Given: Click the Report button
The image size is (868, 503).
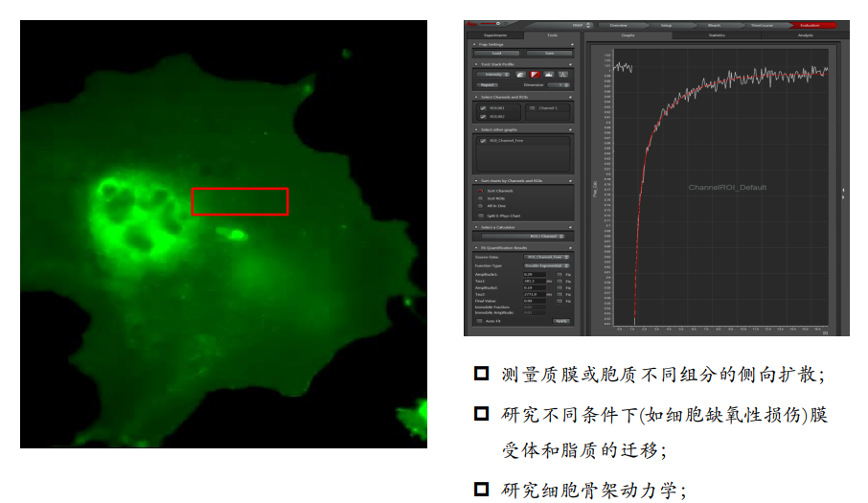Looking at the screenshot, I should pyautogui.click(x=487, y=84).
